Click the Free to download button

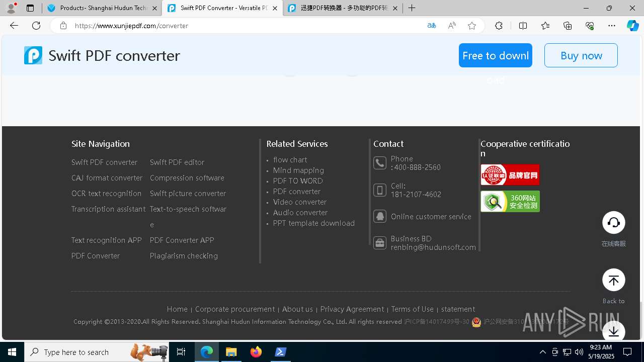(x=496, y=55)
